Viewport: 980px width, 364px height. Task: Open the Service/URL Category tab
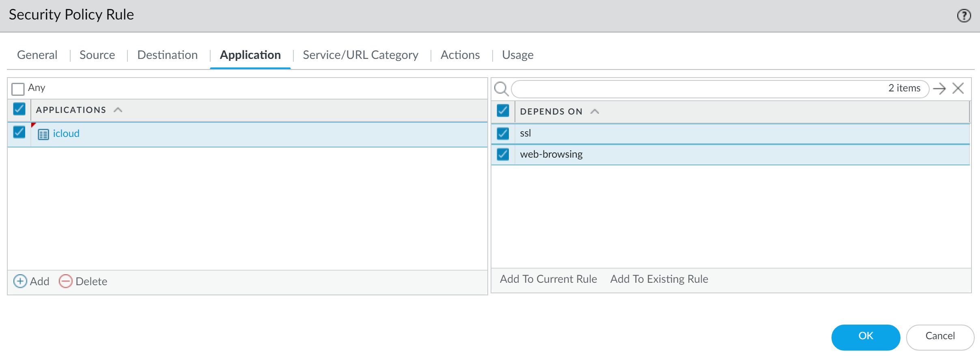pyautogui.click(x=360, y=55)
